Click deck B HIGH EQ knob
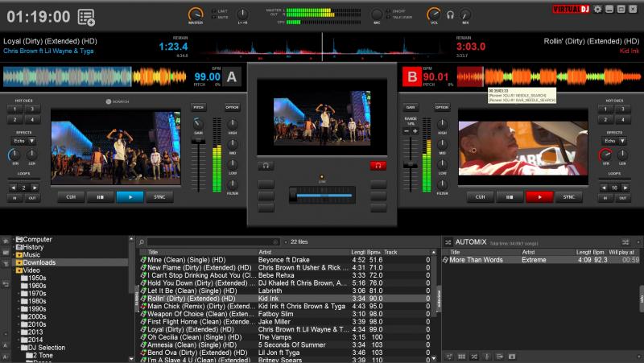 pos(442,124)
